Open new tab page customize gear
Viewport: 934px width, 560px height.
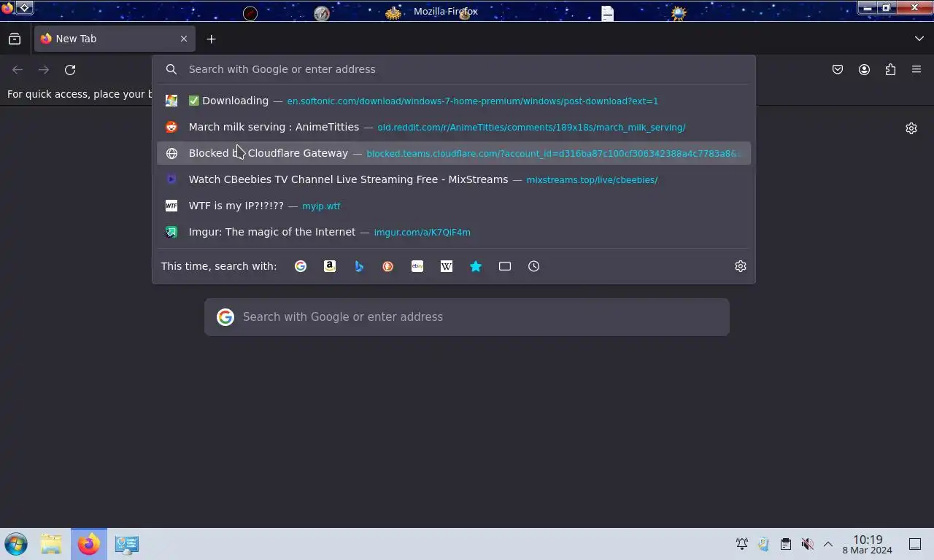[x=911, y=128]
